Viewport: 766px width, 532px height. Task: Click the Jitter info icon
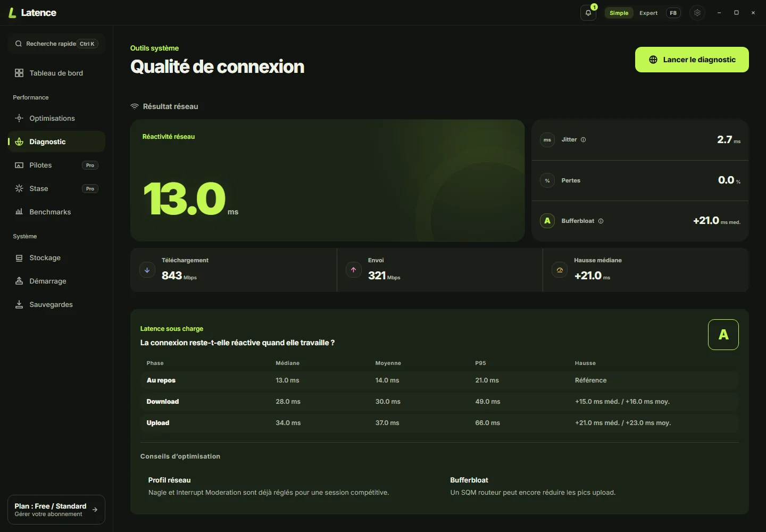(584, 140)
